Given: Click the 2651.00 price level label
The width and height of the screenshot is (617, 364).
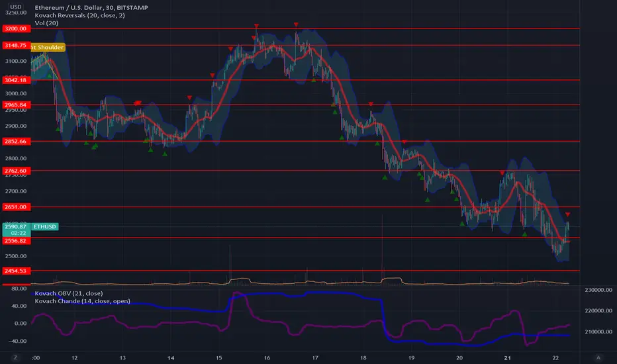Looking at the screenshot, I should [16, 206].
